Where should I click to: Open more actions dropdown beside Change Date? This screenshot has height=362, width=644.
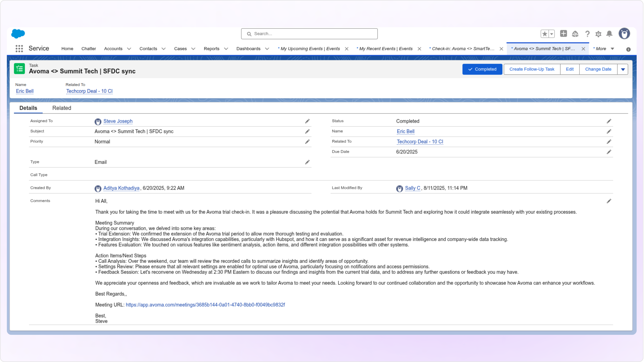pyautogui.click(x=623, y=69)
